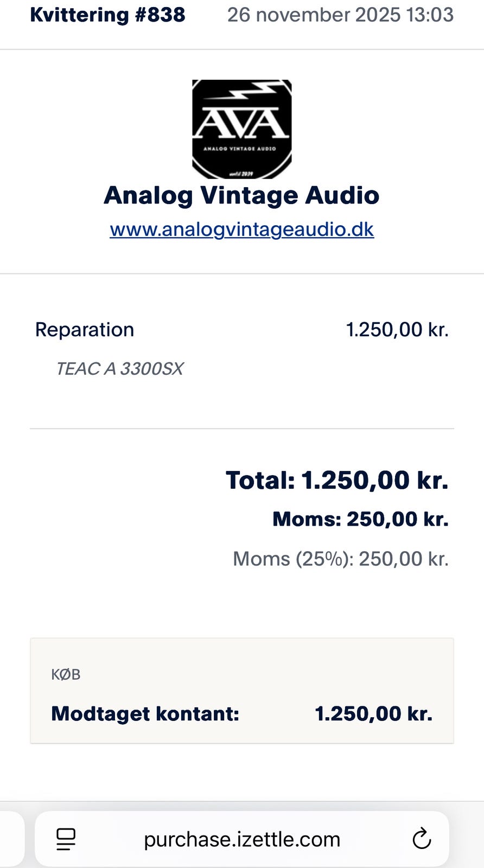Select the Moms (25%) breakdown line
484x868 pixels.
[341, 559]
